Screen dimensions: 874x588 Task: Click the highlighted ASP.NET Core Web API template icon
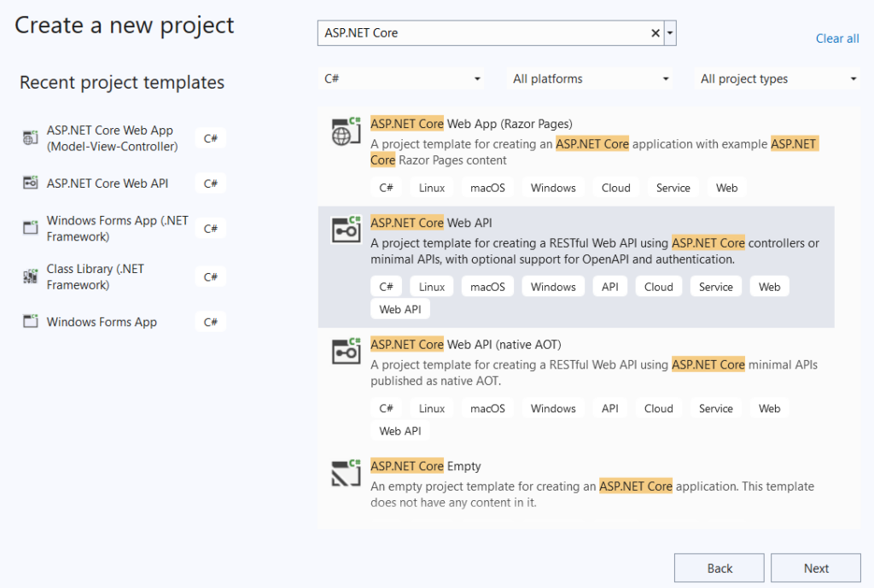[x=347, y=230]
